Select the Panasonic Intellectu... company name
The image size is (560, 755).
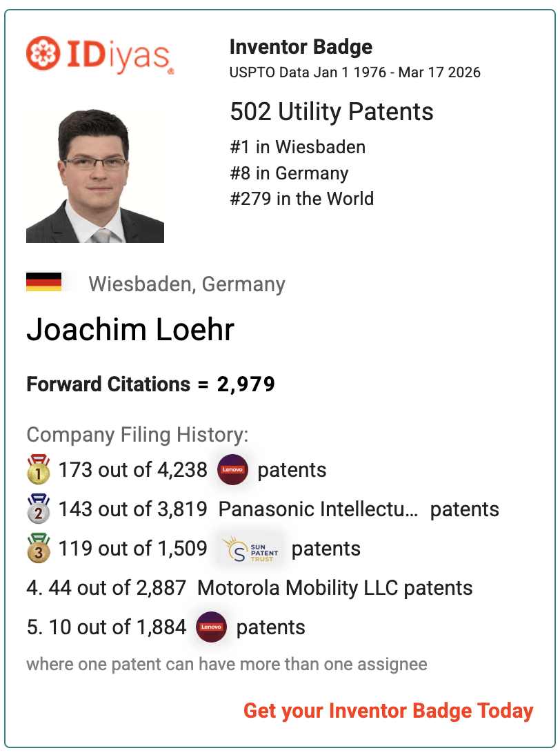coord(318,509)
